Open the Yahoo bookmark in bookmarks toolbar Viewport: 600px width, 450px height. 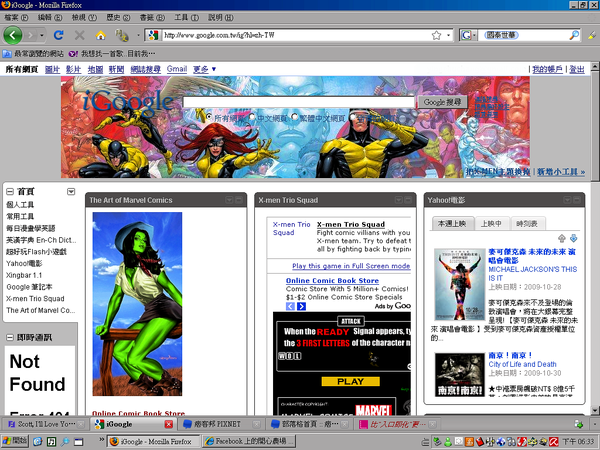112,54
